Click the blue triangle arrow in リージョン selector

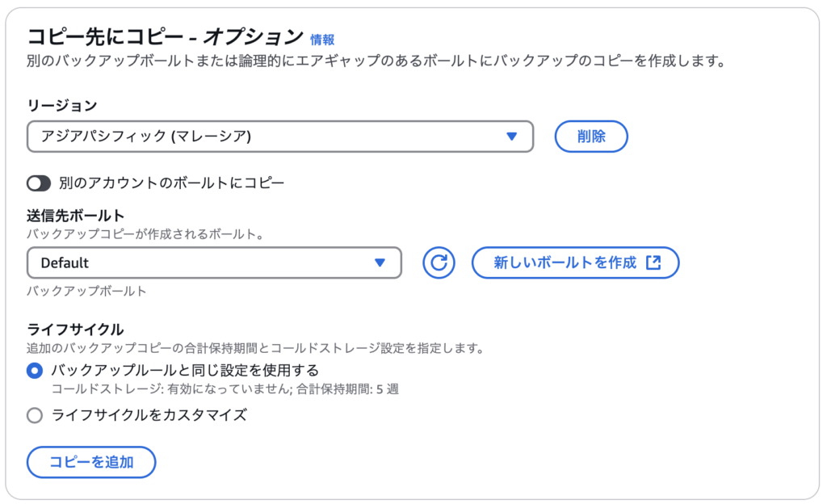511,136
